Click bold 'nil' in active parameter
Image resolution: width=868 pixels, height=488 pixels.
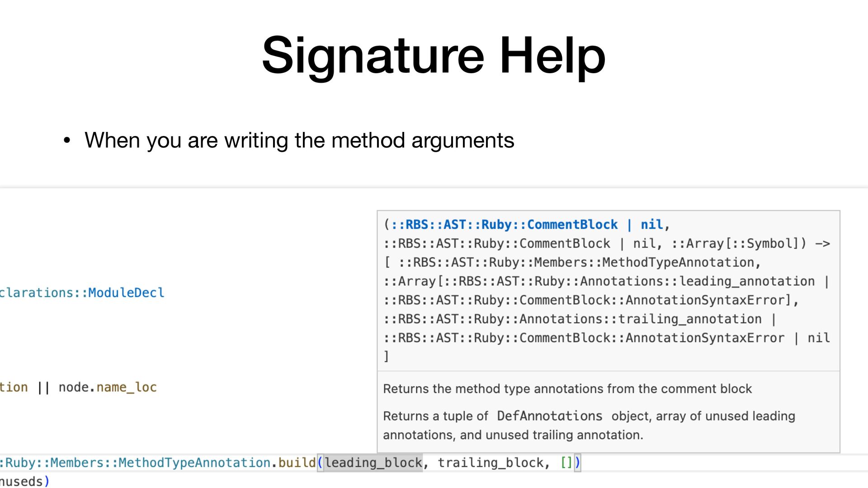(651, 225)
